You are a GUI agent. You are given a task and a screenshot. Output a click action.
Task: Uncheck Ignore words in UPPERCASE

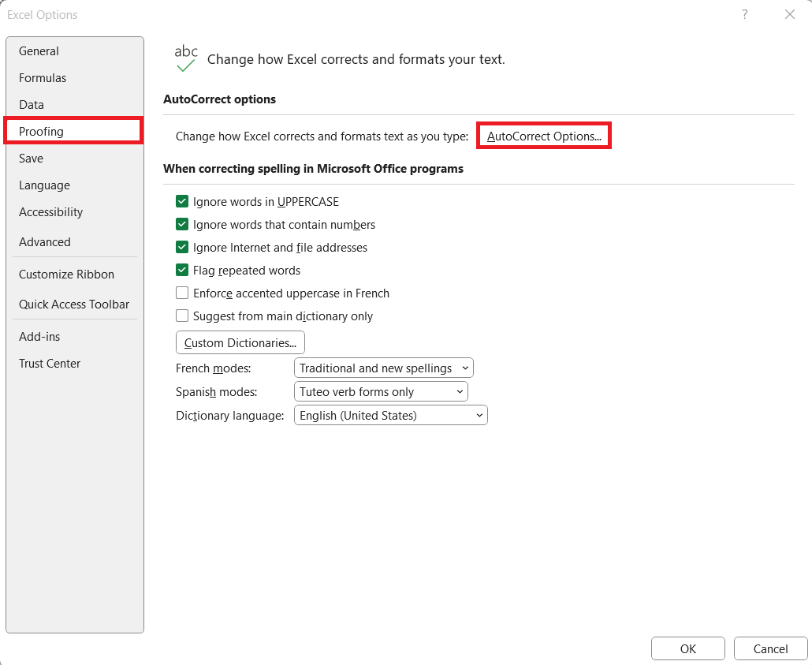tap(182, 201)
